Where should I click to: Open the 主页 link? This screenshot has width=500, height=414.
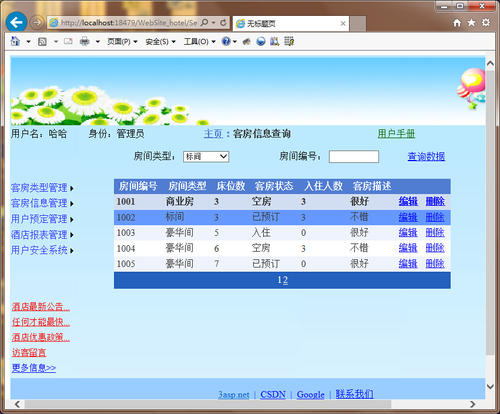coord(213,134)
